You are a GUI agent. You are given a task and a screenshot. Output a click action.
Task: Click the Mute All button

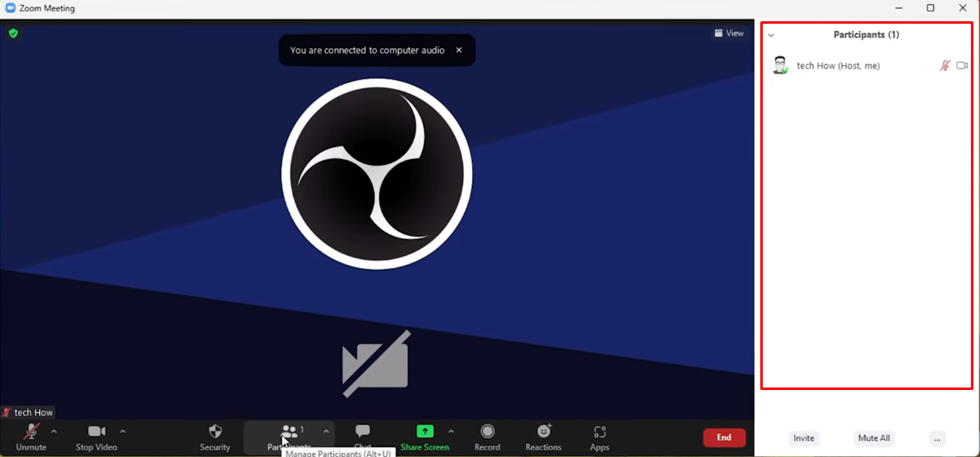pyautogui.click(x=874, y=438)
